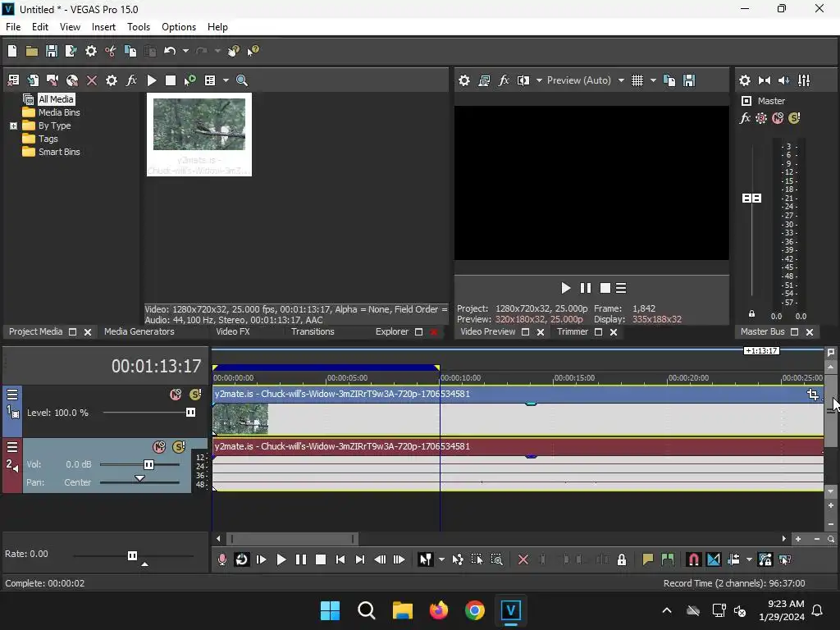Open Auto Ripple dropdown arrow

click(x=749, y=559)
